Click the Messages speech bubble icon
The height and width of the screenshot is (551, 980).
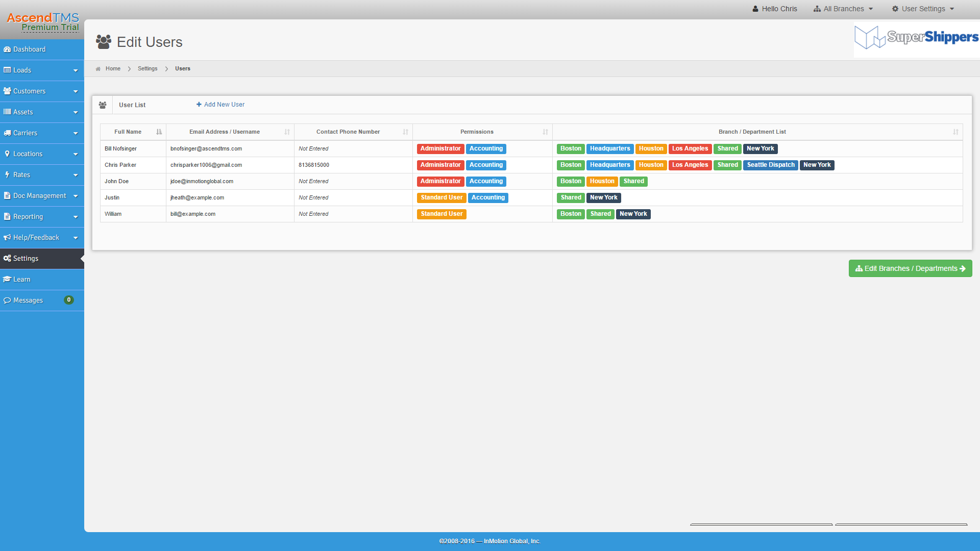click(7, 300)
